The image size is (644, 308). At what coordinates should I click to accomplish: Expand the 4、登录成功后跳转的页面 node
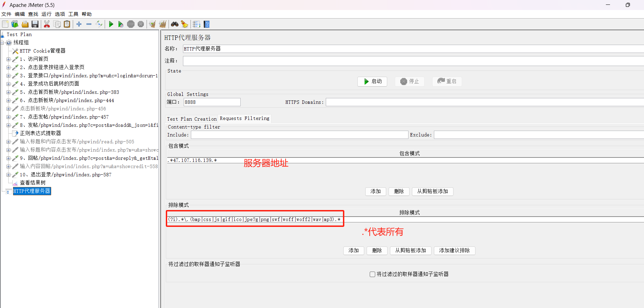8,84
